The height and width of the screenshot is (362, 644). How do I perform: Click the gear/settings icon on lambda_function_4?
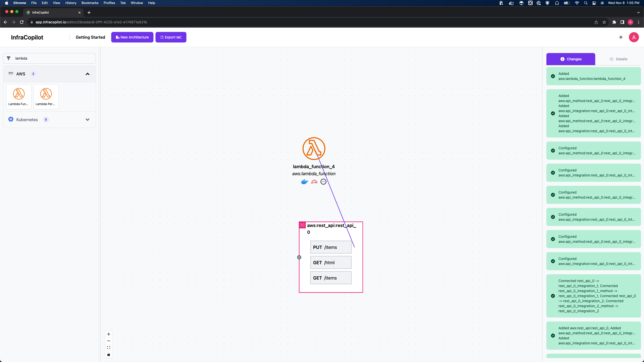click(x=323, y=181)
